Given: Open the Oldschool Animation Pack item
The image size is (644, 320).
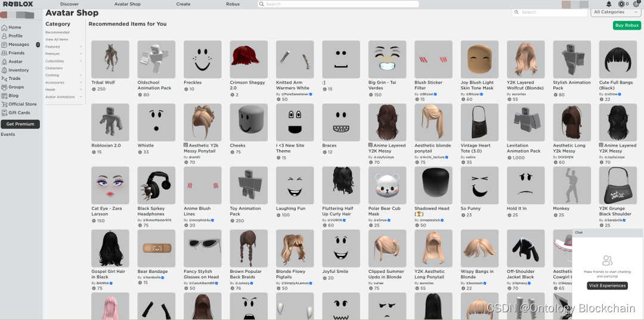Looking at the screenshot, I should coord(156,60).
